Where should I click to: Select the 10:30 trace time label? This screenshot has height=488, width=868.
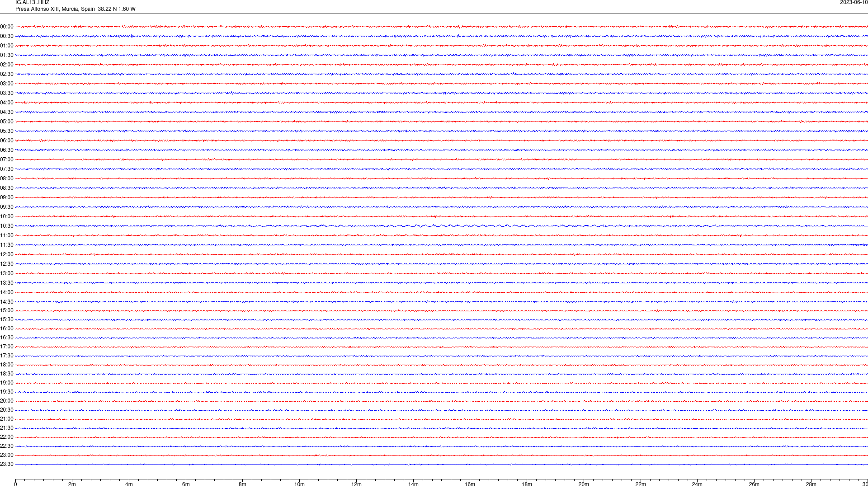[x=7, y=226]
